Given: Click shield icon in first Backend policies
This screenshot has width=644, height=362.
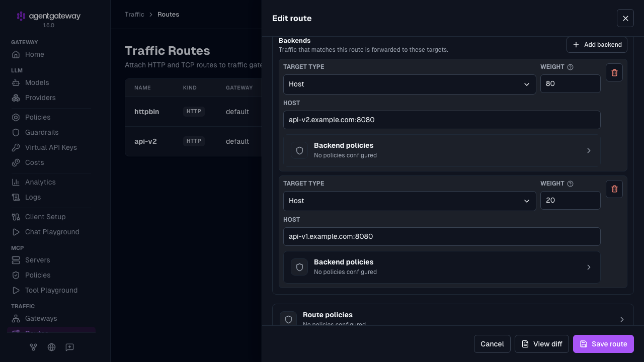Looking at the screenshot, I should click(299, 150).
